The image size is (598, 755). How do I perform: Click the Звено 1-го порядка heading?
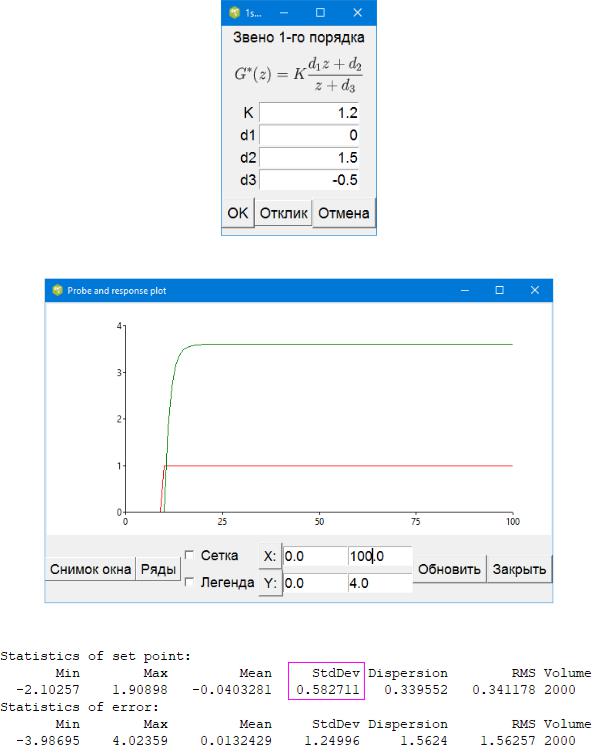coord(299,38)
